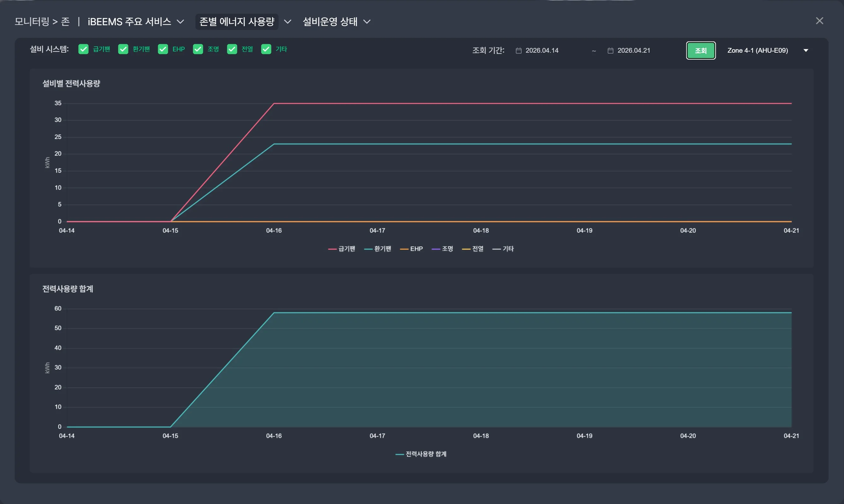844x504 pixels.
Task: Close the monitoring panel with X
Action: tap(819, 21)
